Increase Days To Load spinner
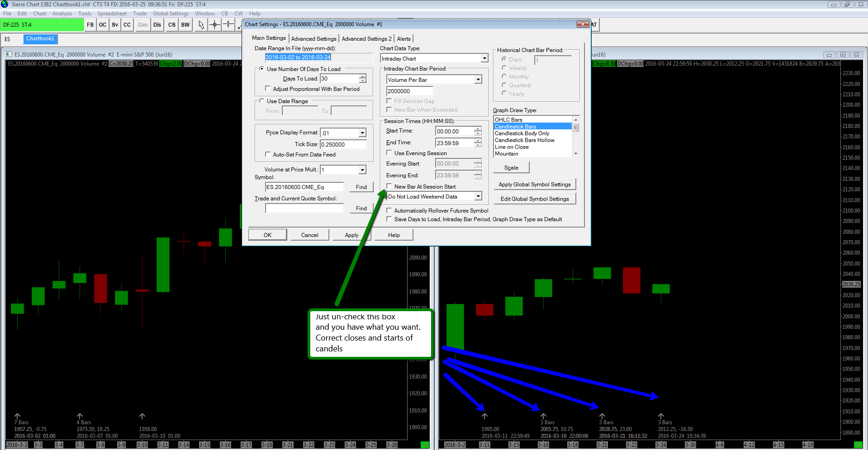Viewport: 868px width, 450px height. point(363,76)
